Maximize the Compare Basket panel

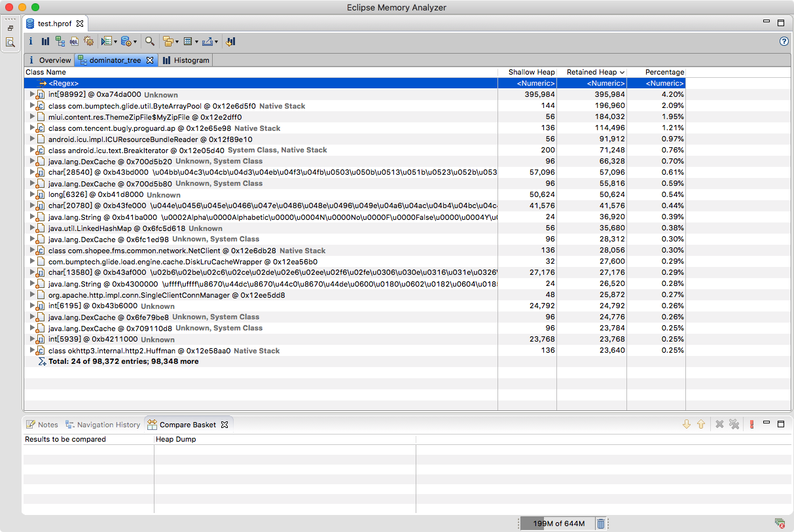[x=781, y=424]
